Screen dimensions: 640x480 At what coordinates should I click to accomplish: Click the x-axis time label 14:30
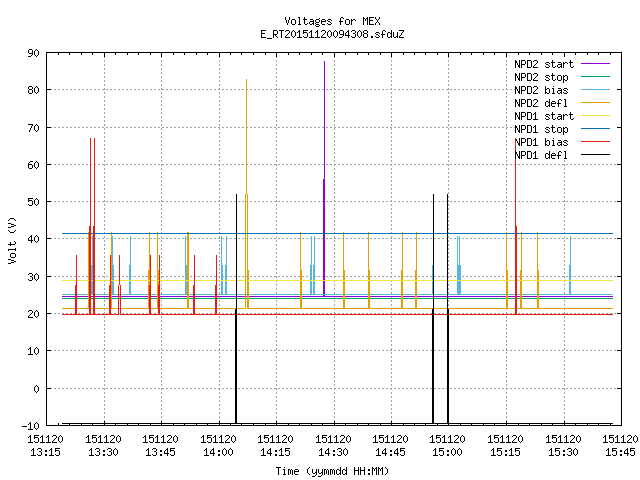point(333,452)
